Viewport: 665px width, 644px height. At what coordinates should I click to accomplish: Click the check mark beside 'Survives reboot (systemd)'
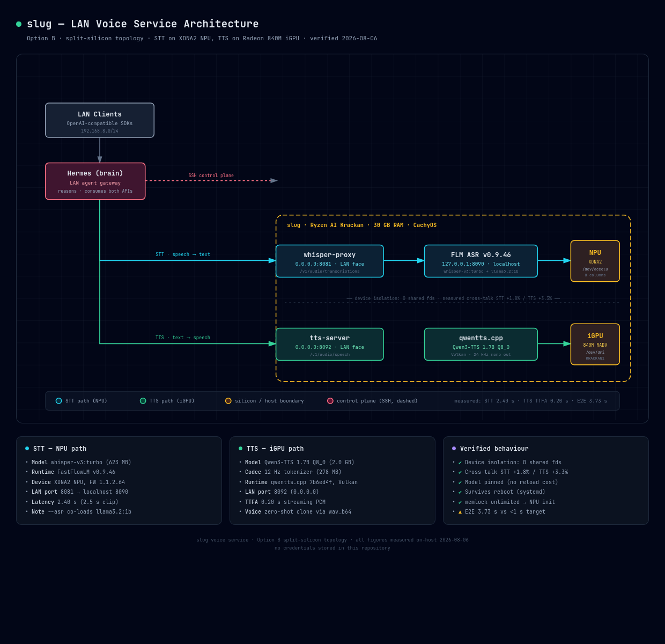[460, 492]
